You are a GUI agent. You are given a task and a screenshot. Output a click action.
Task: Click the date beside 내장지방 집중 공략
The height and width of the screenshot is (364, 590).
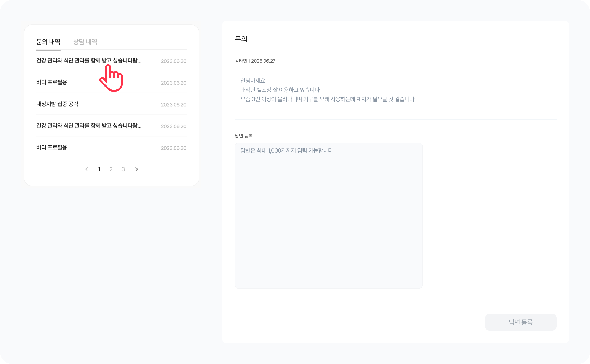pyautogui.click(x=173, y=105)
